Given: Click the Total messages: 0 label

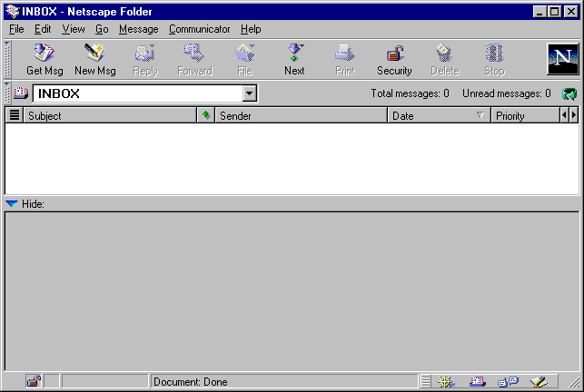Looking at the screenshot, I should point(410,93).
